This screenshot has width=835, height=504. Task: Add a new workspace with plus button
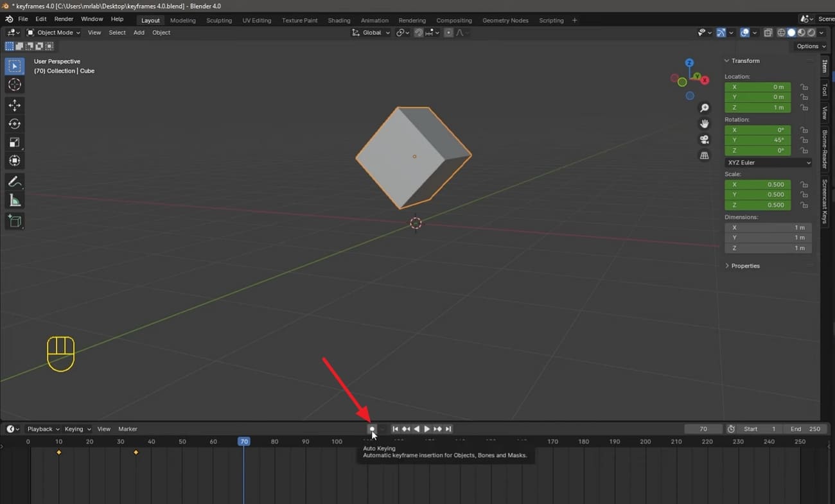click(574, 21)
